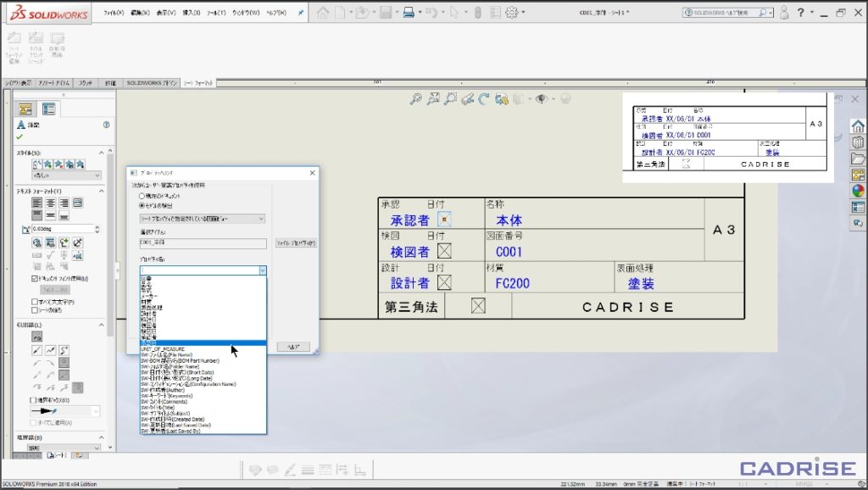This screenshot has width=868, height=490.
Task: Click the green checkmark to accept the note
Action: point(19,137)
